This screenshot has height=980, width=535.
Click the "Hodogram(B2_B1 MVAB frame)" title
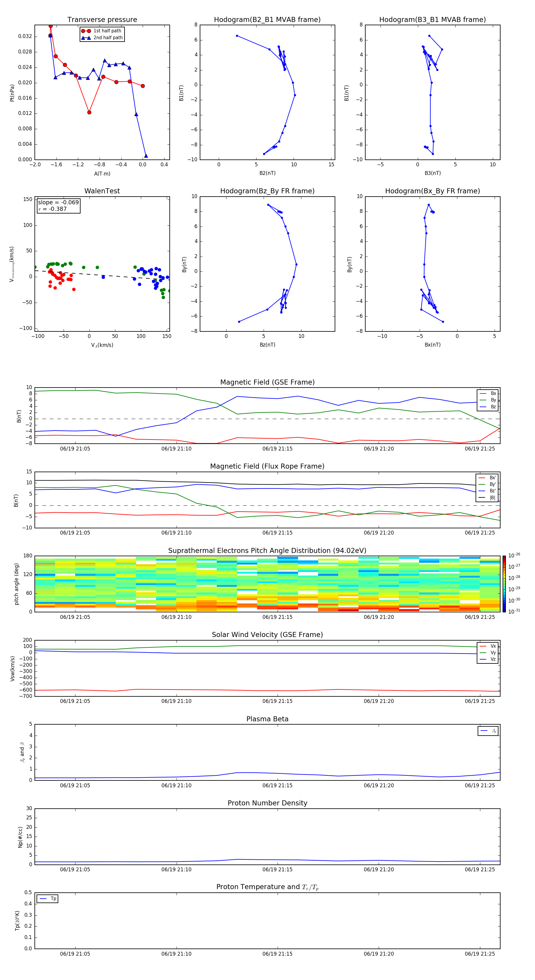(x=267, y=20)
